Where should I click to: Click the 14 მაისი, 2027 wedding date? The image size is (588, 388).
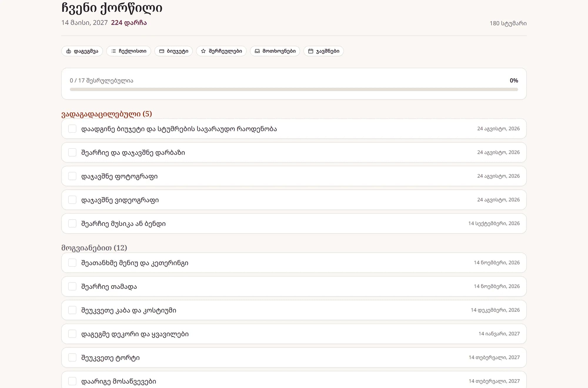[84, 23]
